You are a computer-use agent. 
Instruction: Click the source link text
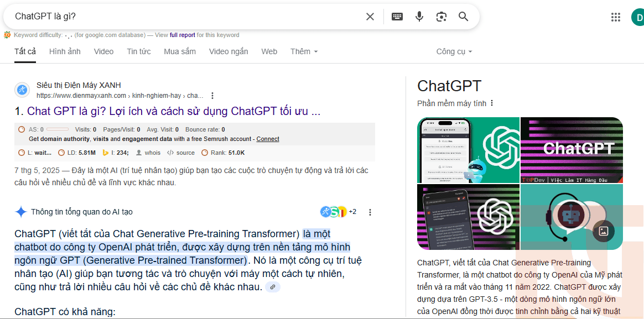click(185, 153)
